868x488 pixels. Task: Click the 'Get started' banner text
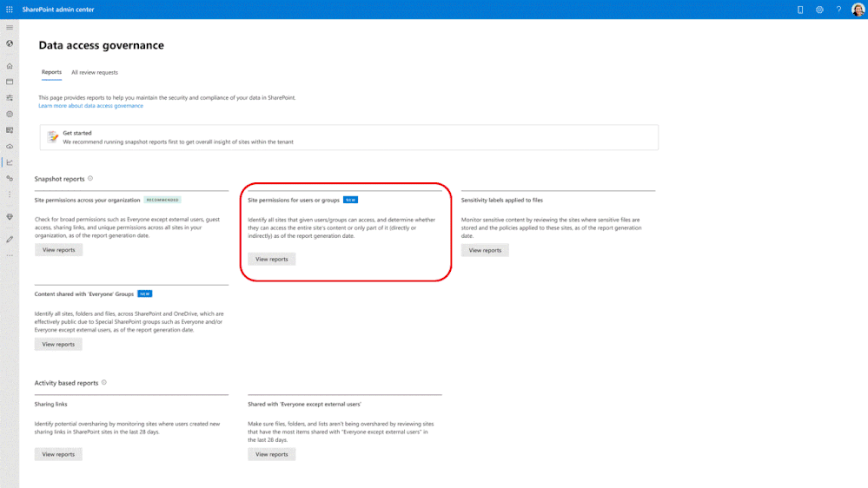click(x=77, y=133)
